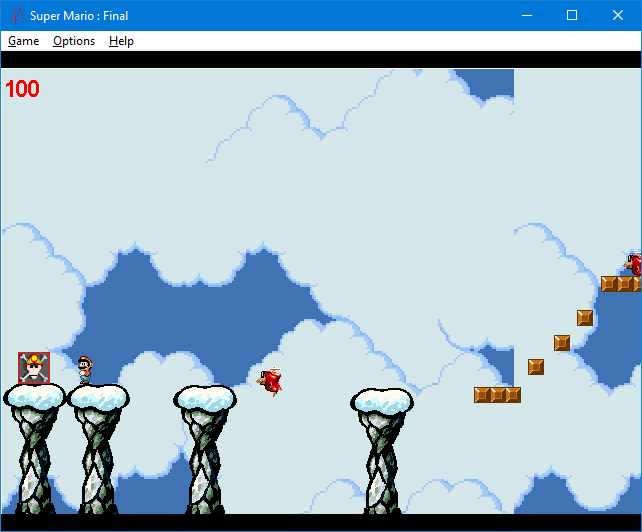The image size is (642, 532).
Task: Click the snowy pillar under Mario
Action: 98,448
